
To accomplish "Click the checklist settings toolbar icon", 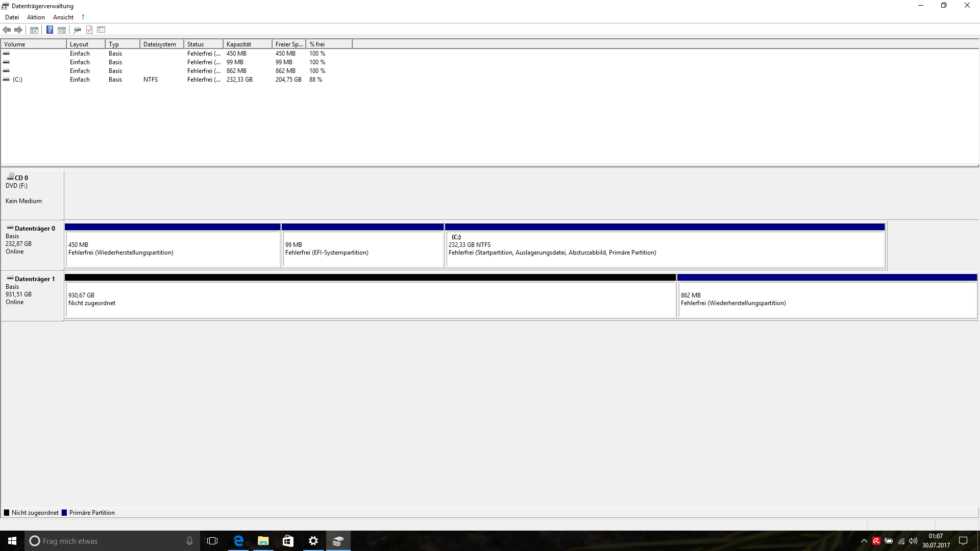I will click(x=101, y=30).
